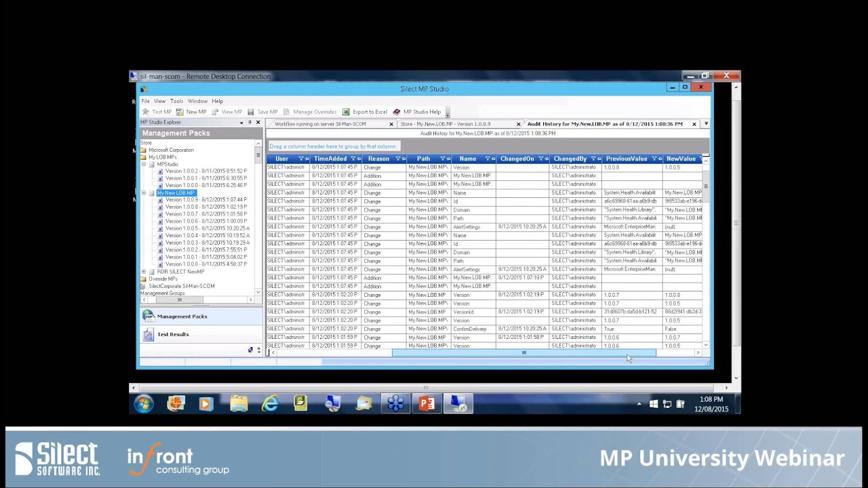Select Version 1.0.0.9 under My New LOB MP

(205, 200)
